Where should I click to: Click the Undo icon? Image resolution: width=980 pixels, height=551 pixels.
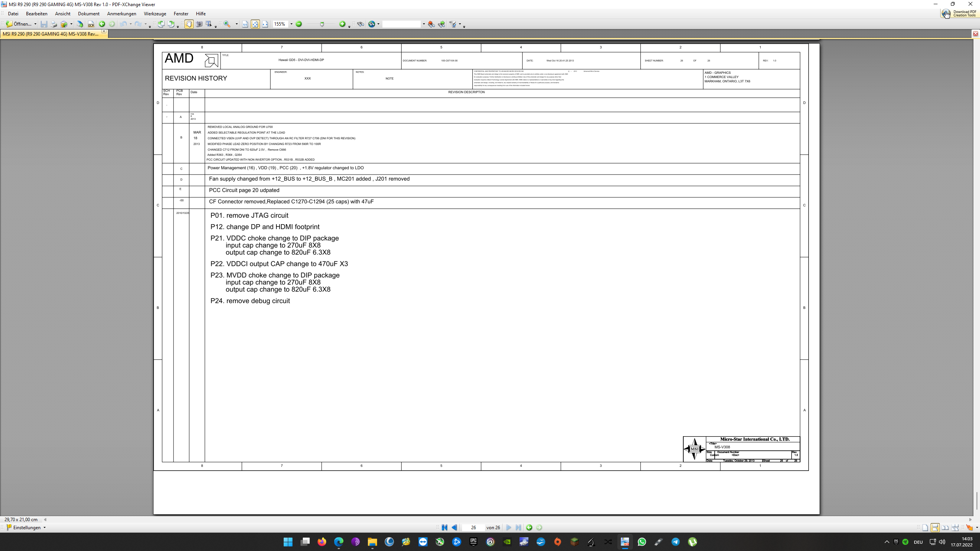click(123, 24)
